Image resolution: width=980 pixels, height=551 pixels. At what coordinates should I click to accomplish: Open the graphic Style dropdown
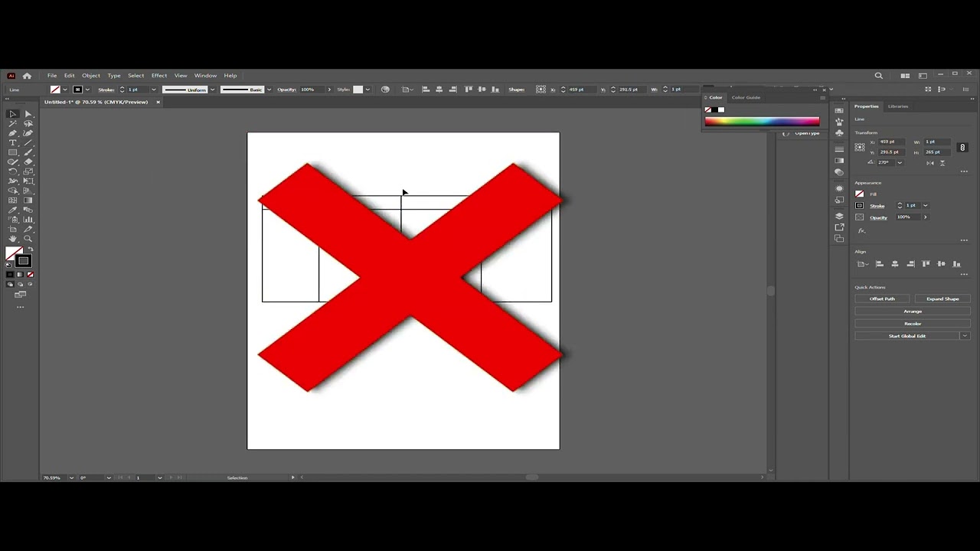click(x=367, y=90)
